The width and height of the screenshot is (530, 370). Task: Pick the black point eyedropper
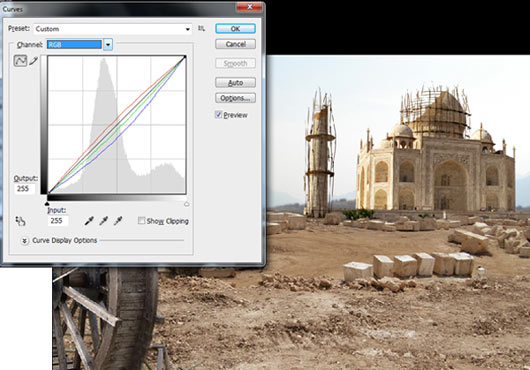(x=89, y=221)
